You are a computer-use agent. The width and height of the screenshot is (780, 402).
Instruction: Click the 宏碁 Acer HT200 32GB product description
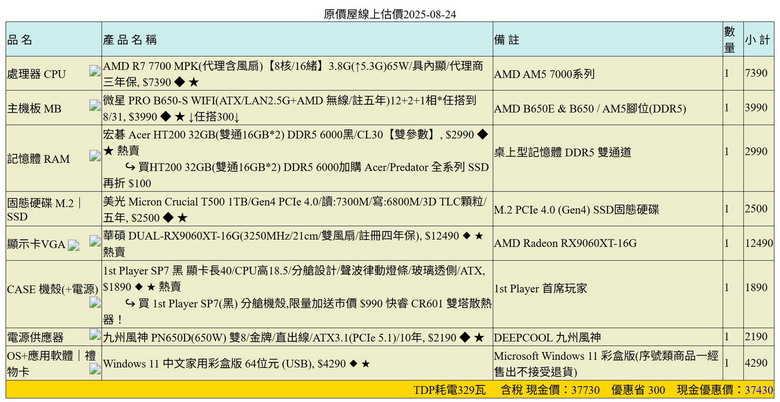coord(295,142)
